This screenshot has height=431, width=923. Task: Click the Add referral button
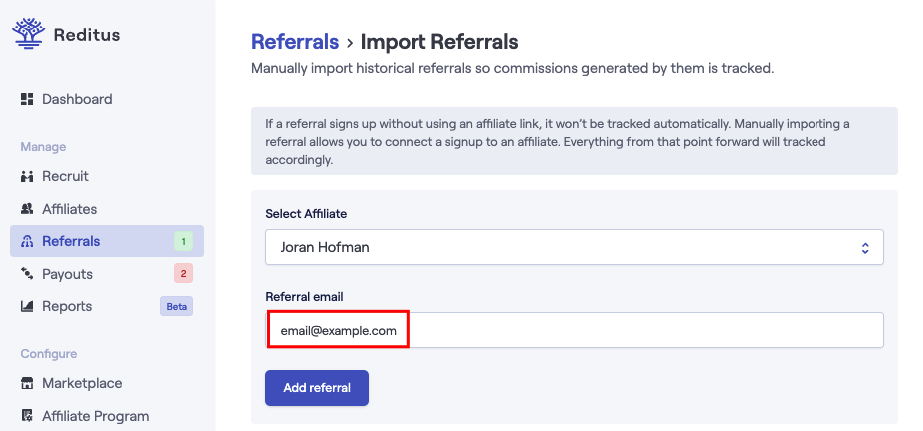[317, 388]
